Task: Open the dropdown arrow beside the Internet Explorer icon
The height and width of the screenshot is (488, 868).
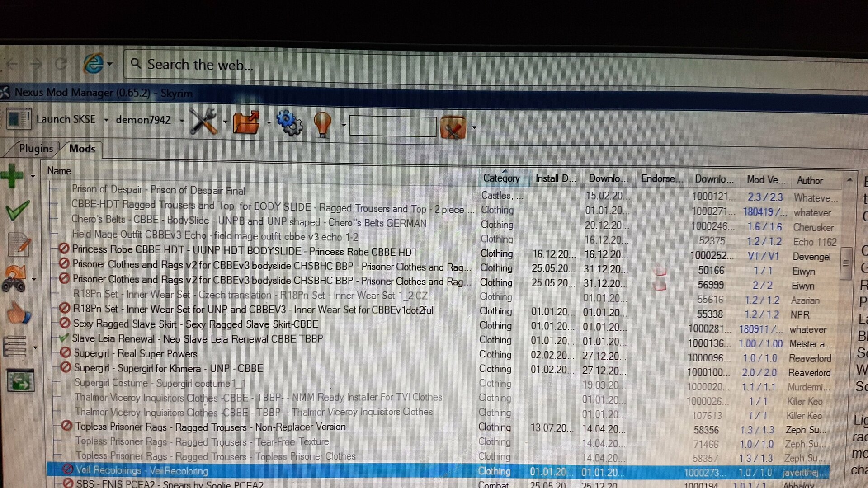Action: point(110,64)
